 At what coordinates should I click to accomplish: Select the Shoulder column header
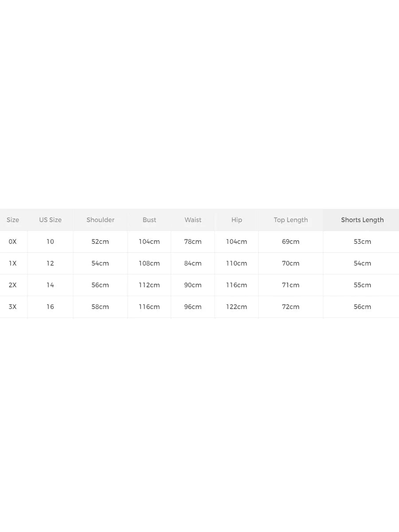[x=100, y=220]
